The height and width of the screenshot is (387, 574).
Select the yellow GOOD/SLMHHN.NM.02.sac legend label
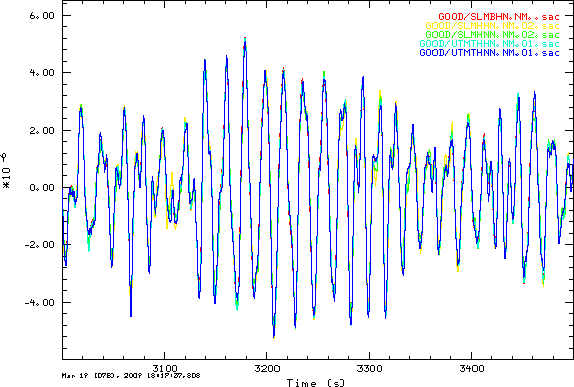pos(492,26)
